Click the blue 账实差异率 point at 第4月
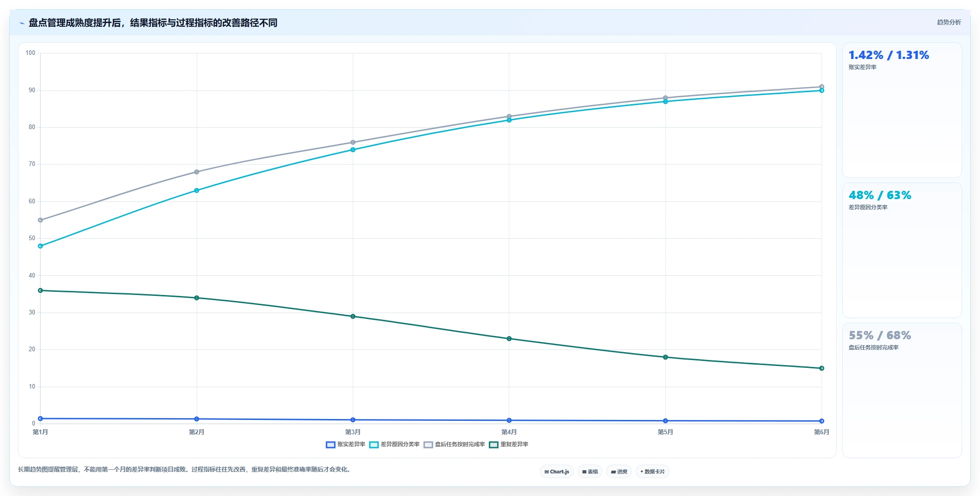This screenshot has height=496, width=980. (509, 420)
